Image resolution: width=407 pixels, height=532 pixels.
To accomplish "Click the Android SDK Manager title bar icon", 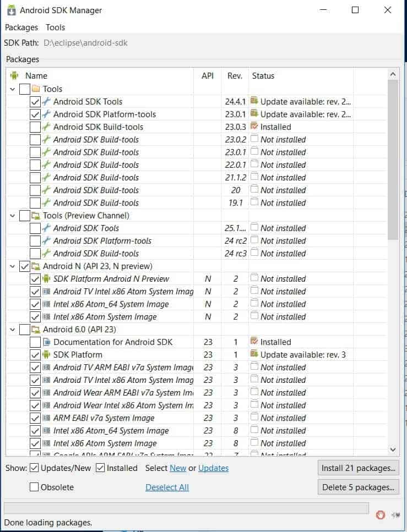I will pyautogui.click(x=11, y=10).
